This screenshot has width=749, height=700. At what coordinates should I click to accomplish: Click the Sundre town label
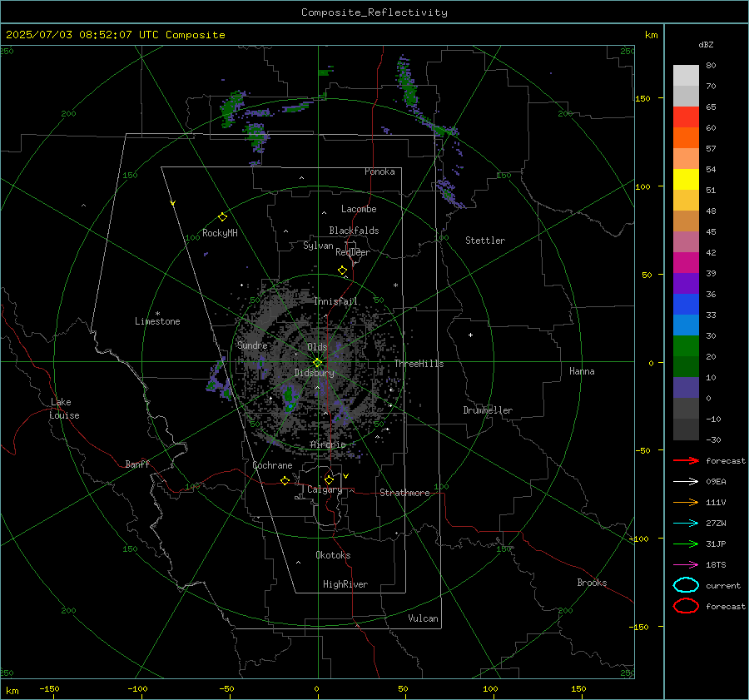252,345
